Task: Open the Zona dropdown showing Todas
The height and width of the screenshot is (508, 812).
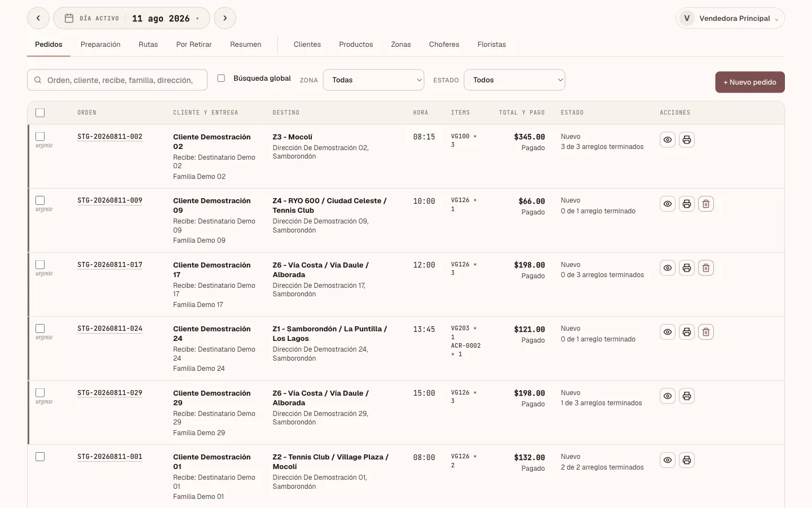Action: point(374,80)
